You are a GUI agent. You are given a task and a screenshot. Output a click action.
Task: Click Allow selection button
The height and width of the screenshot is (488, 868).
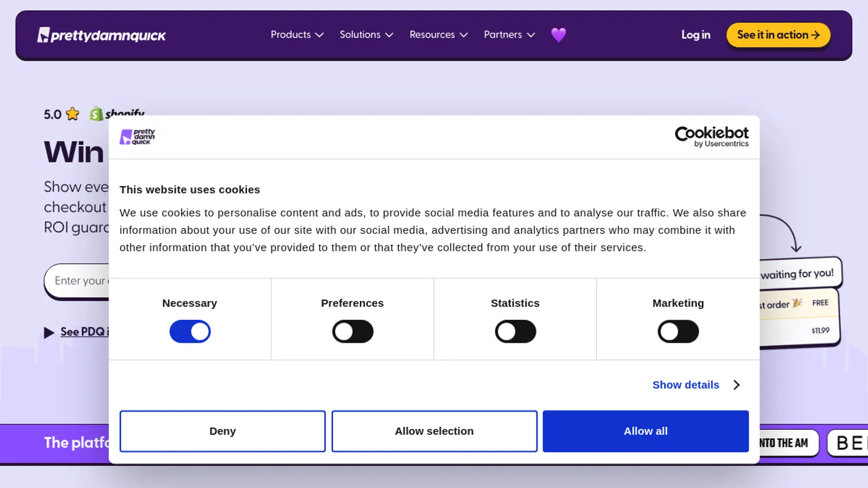click(434, 431)
